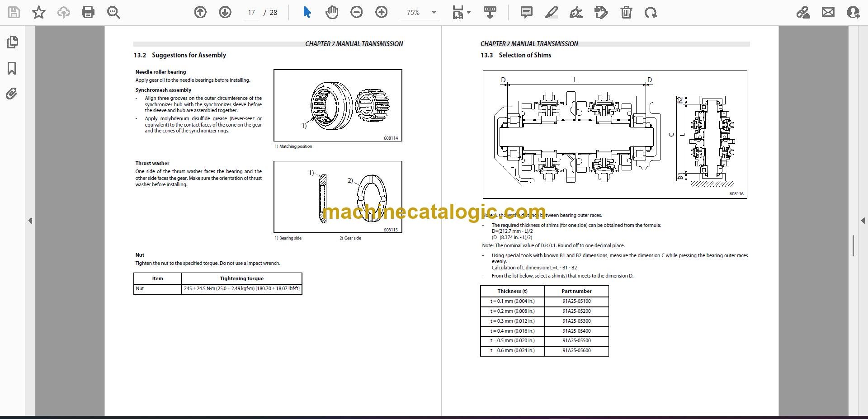Click part number 91A25-05600
Image resolution: width=868 pixels, height=419 pixels.
576,350
